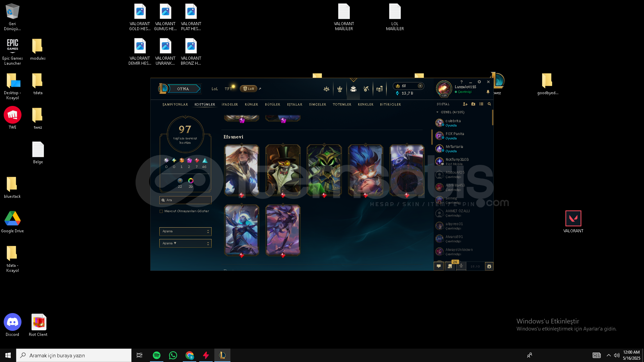
Task: Click the chromas color wheel icon
Action: tap(191, 181)
